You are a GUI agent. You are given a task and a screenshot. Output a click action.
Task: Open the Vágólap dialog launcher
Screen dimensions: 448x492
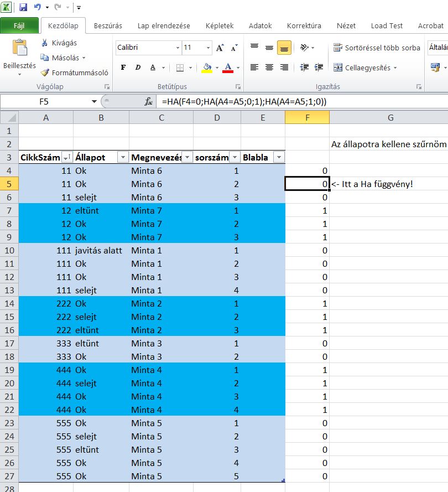[107, 87]
